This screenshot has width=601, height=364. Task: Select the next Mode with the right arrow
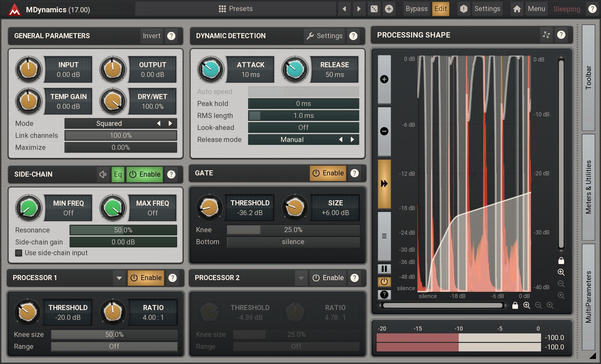tap(170, 124)
